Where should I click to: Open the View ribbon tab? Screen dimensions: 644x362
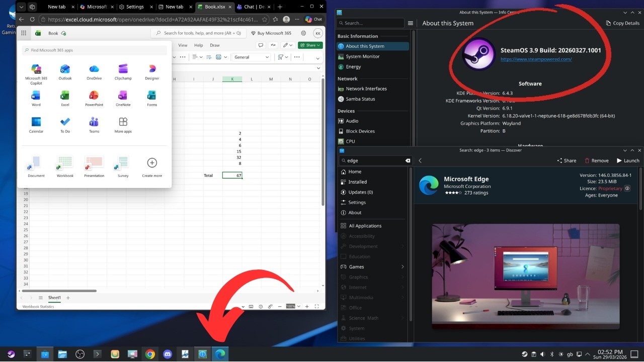point(183,45)
